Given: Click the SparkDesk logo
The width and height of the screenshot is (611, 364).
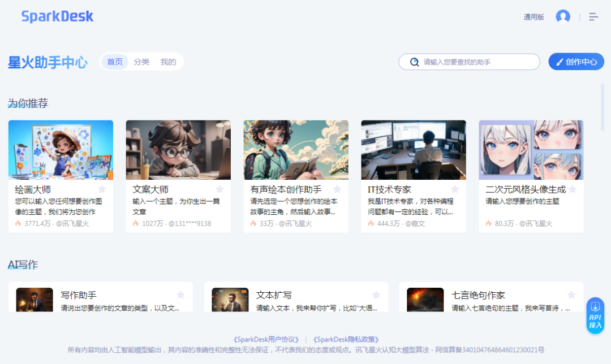Looking at the screenshot, I should 57,16.
